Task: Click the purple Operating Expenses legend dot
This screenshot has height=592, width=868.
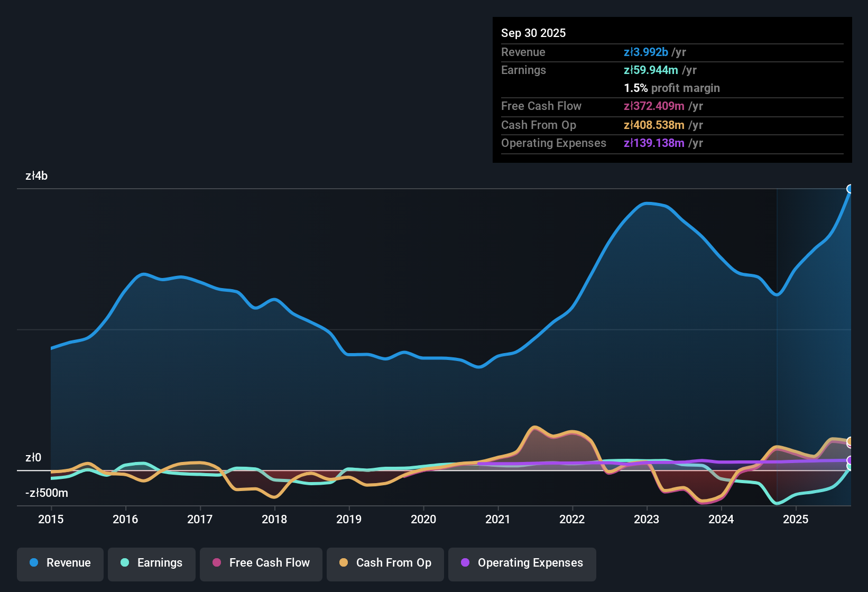Action: coord(465,563)
